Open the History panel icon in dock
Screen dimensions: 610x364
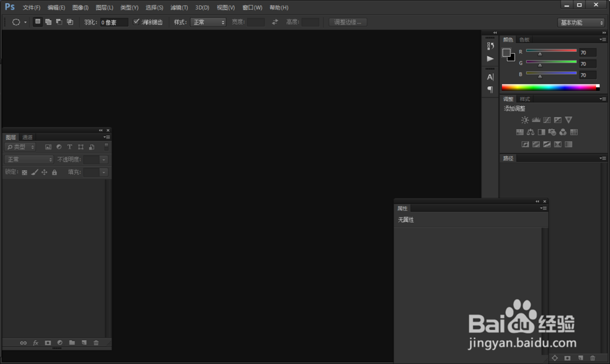click(490, 46)
